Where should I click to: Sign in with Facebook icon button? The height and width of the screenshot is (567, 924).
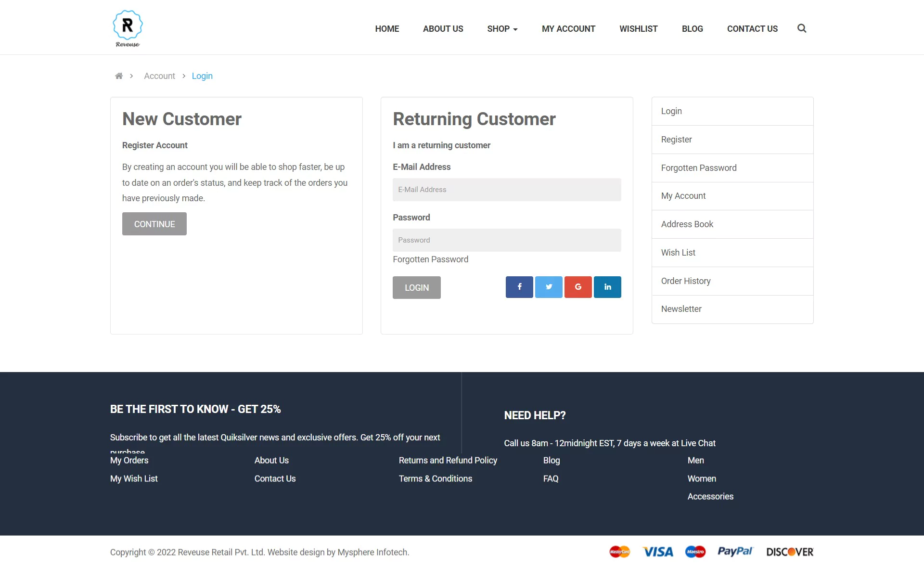pos(519,287)
